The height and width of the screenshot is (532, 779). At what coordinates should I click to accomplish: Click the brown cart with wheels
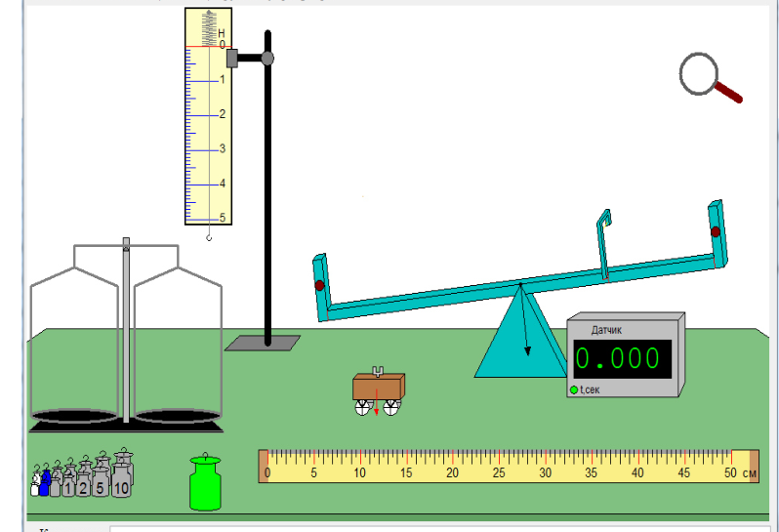(x=379, y=391)
